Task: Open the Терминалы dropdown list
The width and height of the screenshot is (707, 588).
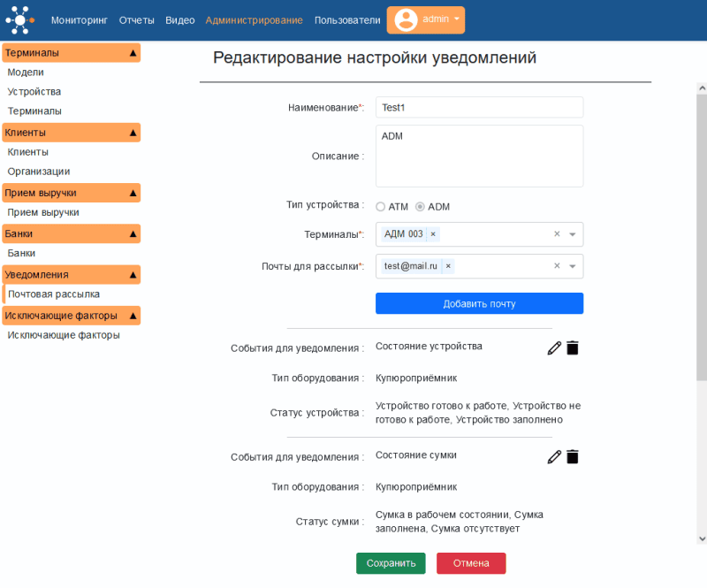Action: (573, 234)
